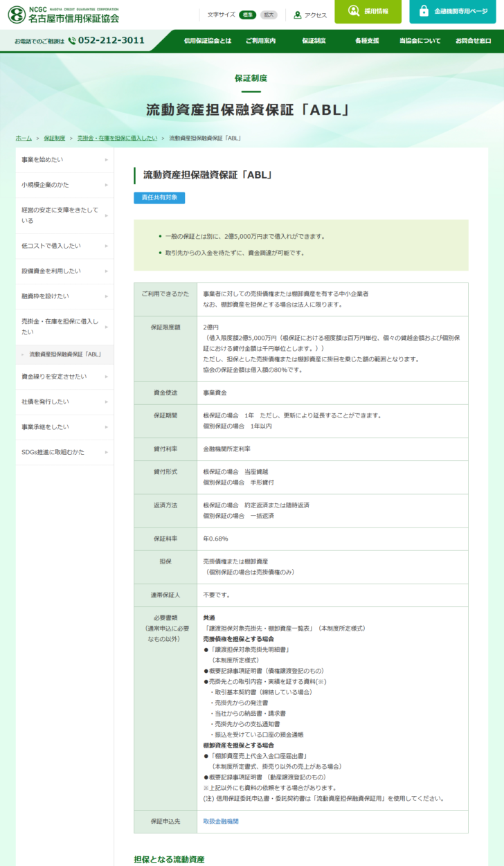
Task: Expand the 社債を発行したい sidebar item
Action: (x=64, y=402)
